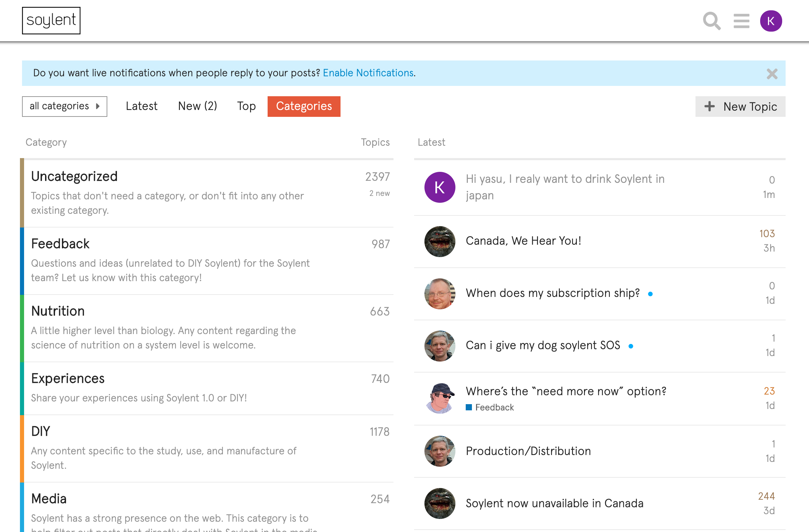Click the 3d timestamp on unavailable in Canada

click(769, 511)
